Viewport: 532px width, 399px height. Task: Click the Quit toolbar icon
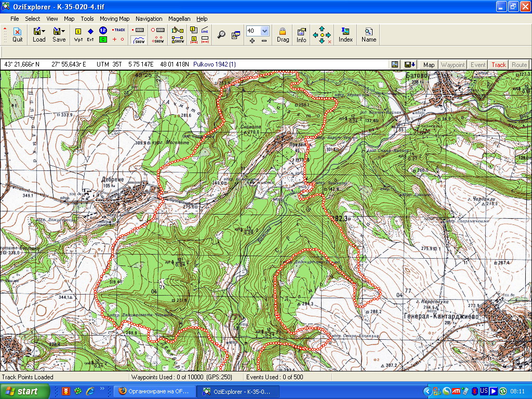17,34
